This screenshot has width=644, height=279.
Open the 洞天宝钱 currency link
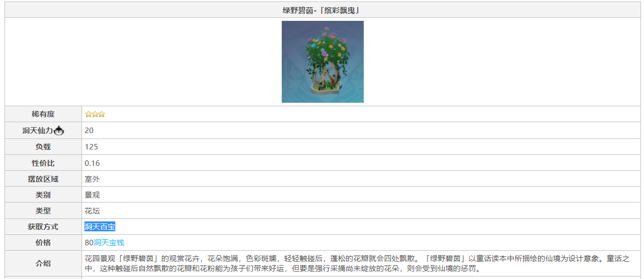pyautogui.click(x=109, y=243)
